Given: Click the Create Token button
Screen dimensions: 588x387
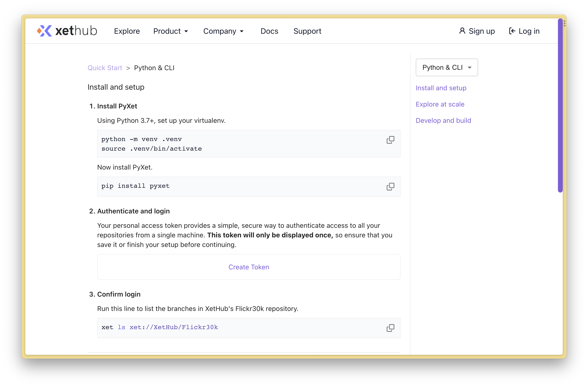Looking at the screenshot, I should [x=249, y=267].
